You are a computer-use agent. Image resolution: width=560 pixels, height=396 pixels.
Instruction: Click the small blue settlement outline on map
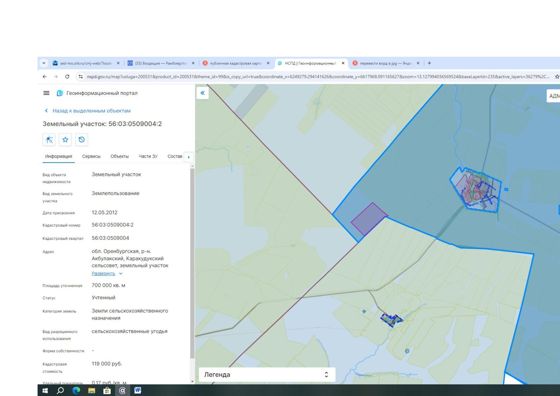coord(391,319)
